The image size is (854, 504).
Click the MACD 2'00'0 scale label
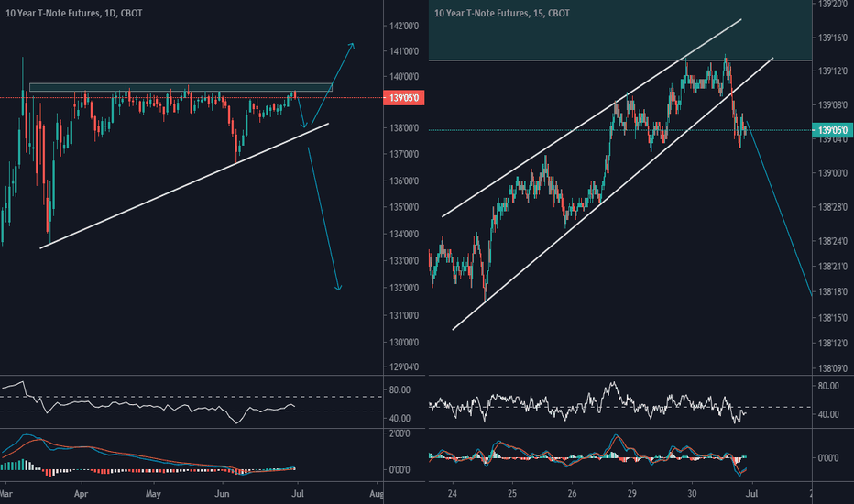(x=400, y=434)
